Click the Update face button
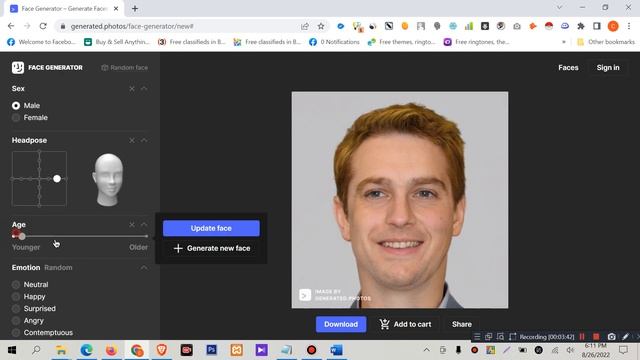This screenshot has height=360, width=640. point(211,228)
